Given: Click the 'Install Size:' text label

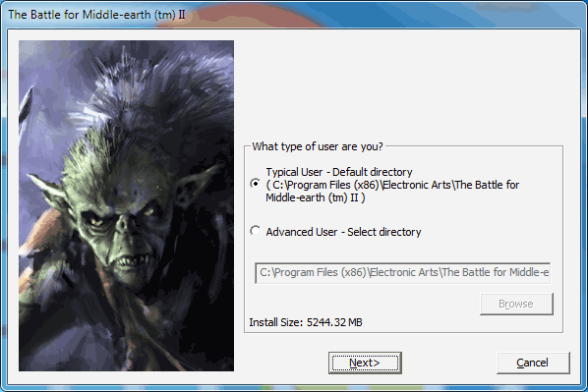Looking at the screenshot, I should pyautogui.click(x=275, y=322).
